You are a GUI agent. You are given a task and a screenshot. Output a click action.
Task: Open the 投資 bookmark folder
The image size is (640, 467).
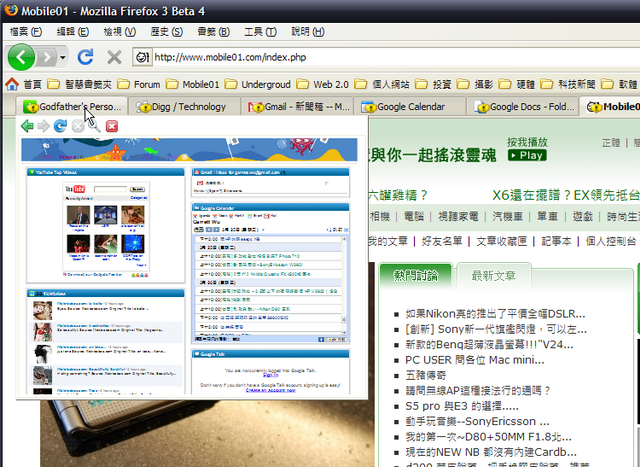pos(433,84)
